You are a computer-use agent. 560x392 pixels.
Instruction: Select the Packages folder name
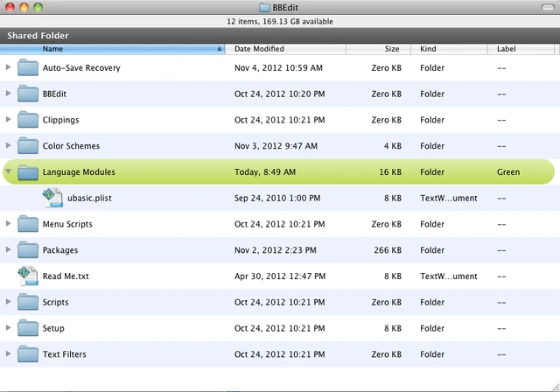point(60,250)
